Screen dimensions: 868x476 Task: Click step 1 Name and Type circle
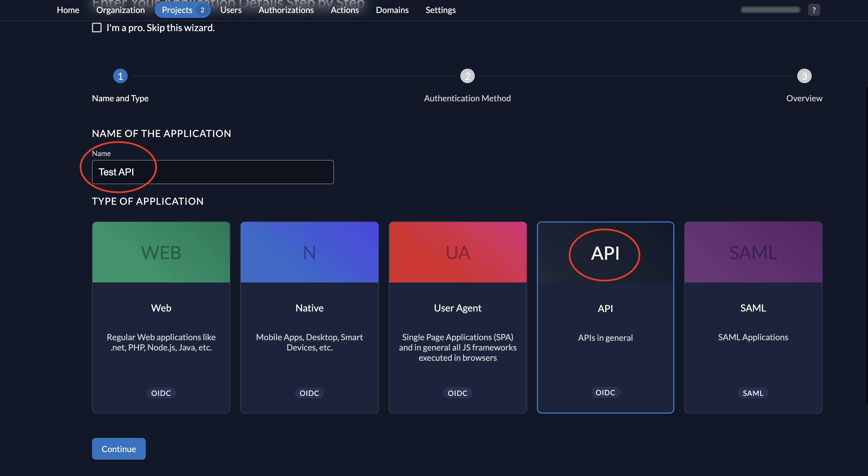tap(120, 76)
